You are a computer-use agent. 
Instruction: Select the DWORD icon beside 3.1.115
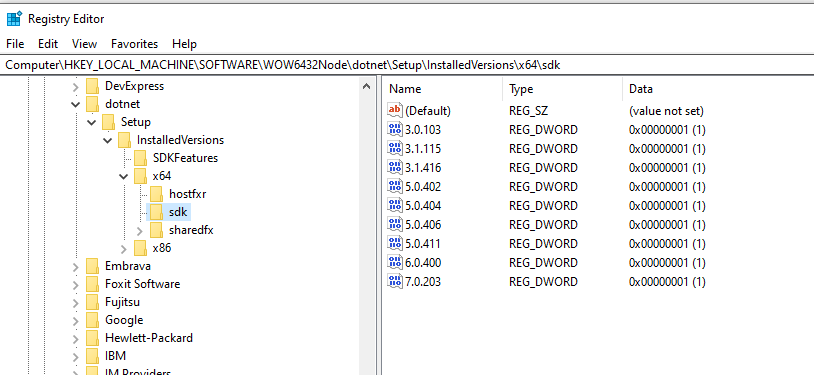click(x=395, y=149)
